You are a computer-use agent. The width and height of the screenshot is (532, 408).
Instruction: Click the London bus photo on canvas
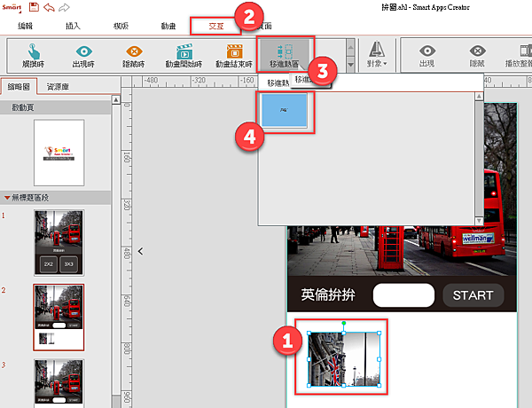[x=402, y=250]
